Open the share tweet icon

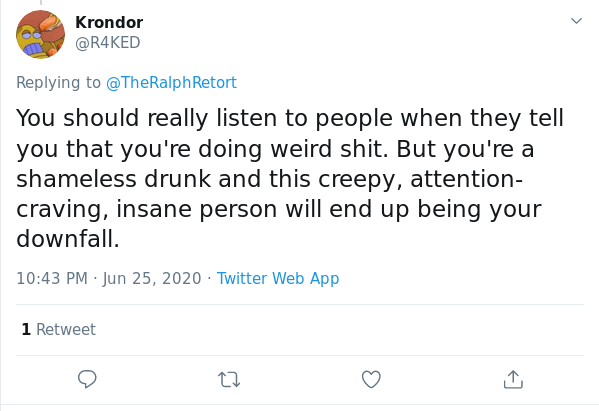tap(513, 379)
